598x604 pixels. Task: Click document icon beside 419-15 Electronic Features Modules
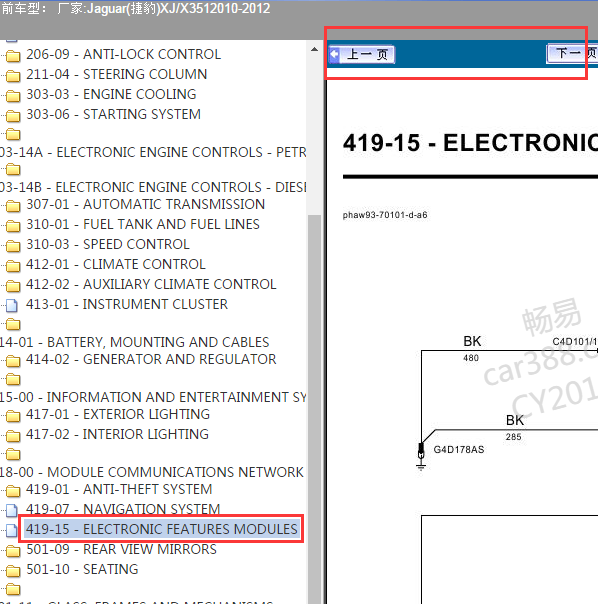[x=12, y=531]
